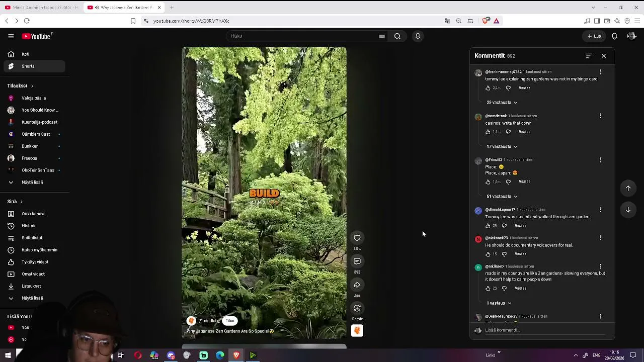The image size is (644, 362).
Task: Click the Lisää kommentti input field
Action: click(545, 330)
